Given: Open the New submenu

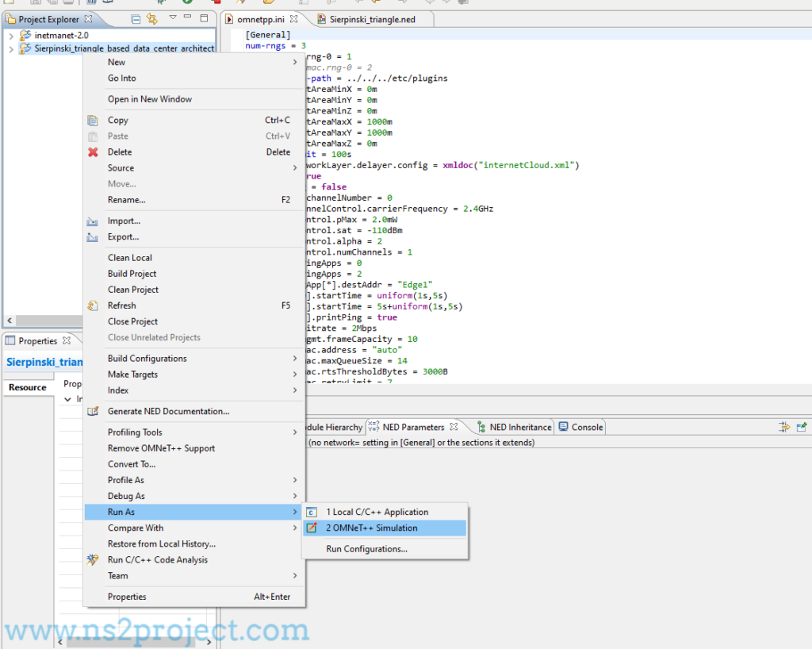Looking at the screenshot, I should [x=194, y=62].
